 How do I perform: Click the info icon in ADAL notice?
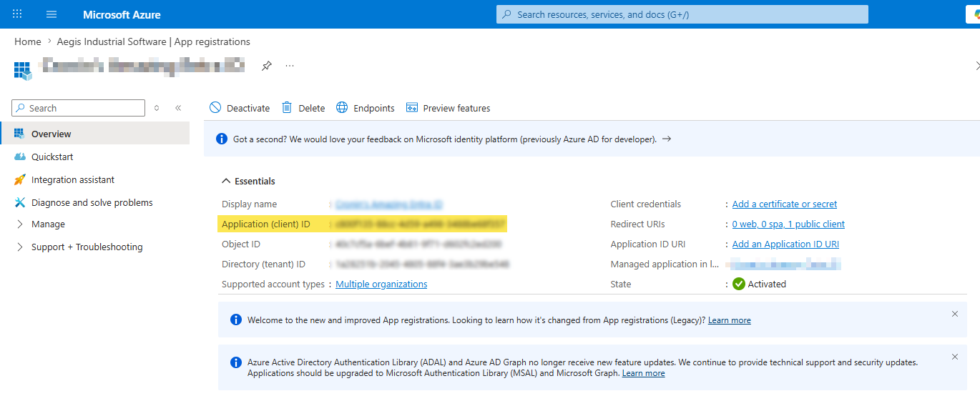[236, 362]
